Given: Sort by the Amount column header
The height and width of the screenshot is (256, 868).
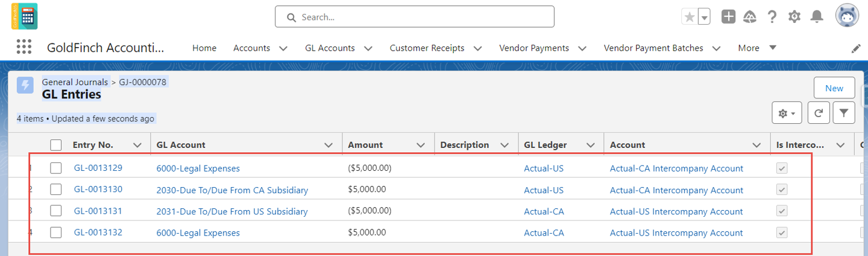Looking at the screenshot, I should pos(365,145).
